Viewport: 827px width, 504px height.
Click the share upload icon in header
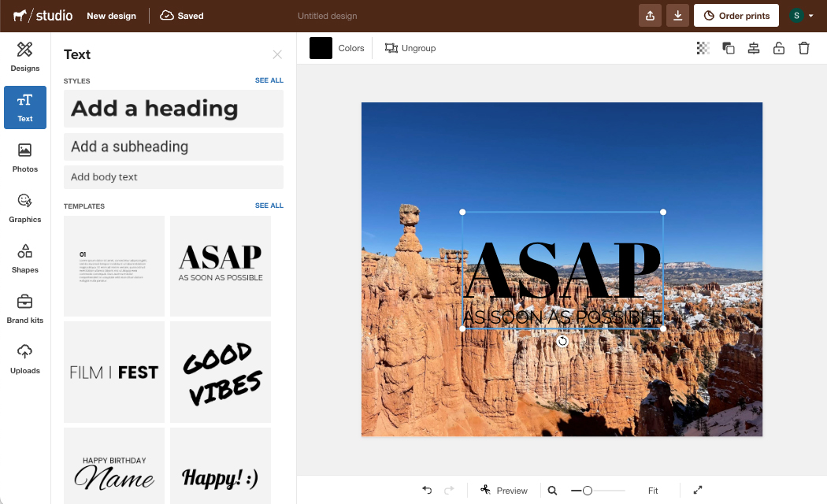(x=650, y=16)
